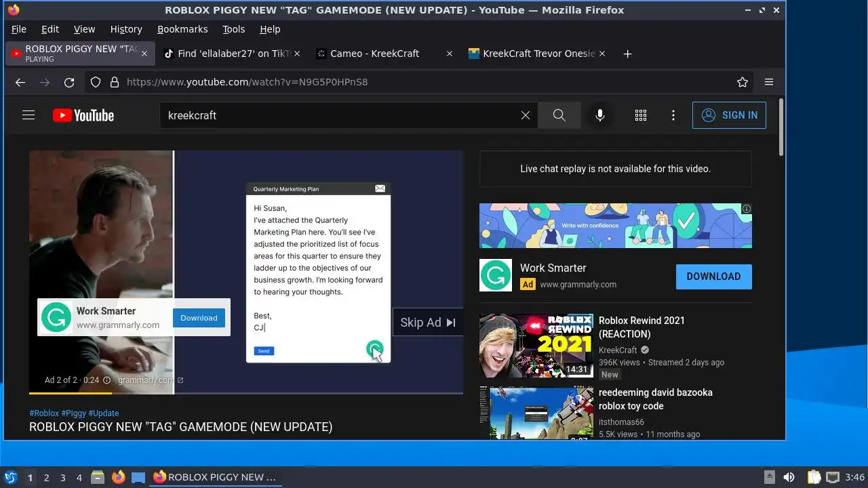Switch to workspace 3
Screen dimensions: 868x488
tap(62, 478)
